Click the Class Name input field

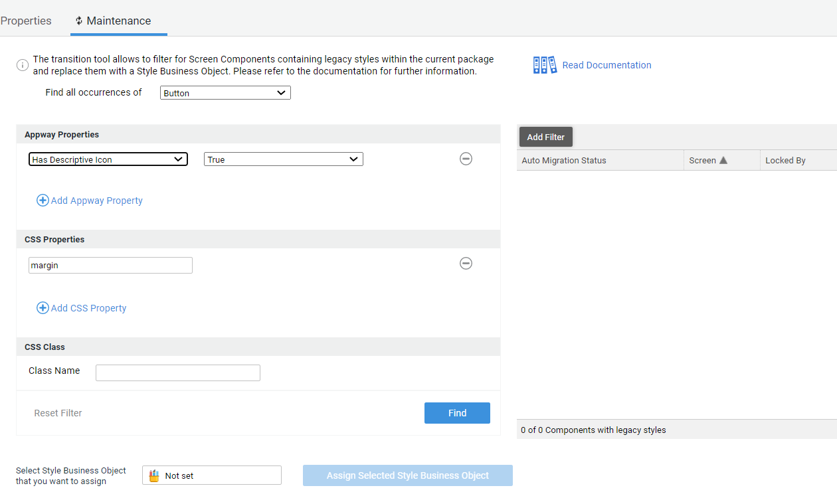pos(177,373)
